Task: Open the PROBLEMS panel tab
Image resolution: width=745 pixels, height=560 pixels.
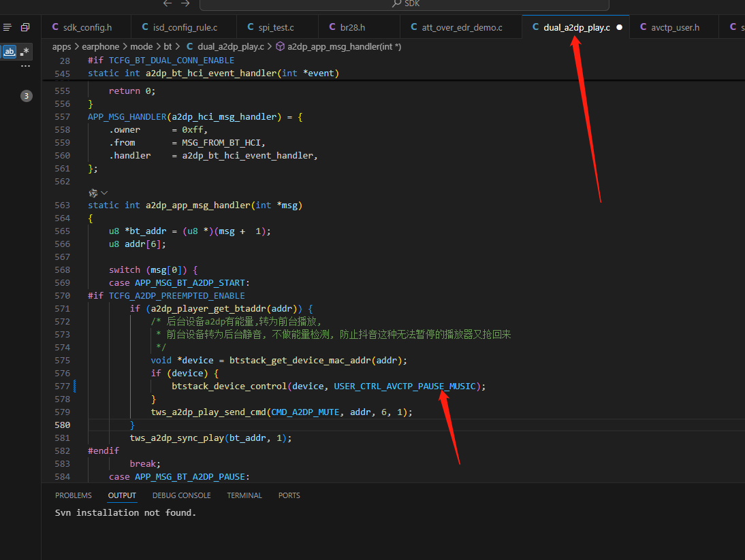Action: tap(74, 495)
